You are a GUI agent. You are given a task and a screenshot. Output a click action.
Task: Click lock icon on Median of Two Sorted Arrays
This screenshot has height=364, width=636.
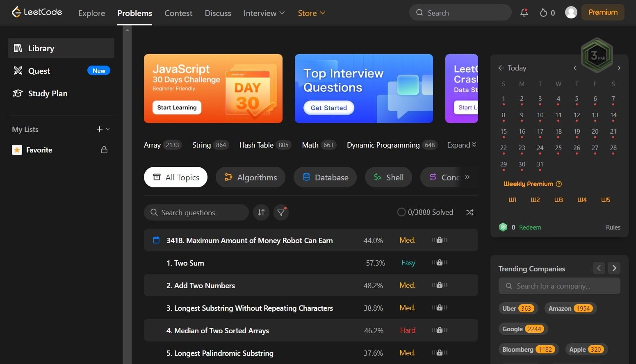pyautogui.click(x=440, y=330)
